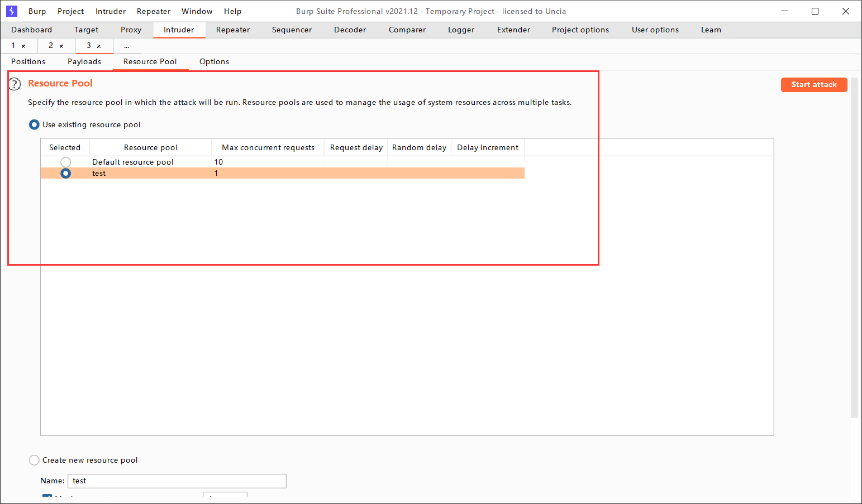Open the Repeater menu in menu bar
The width and height of the screenshot is (862, 504).
coord(154,11)
